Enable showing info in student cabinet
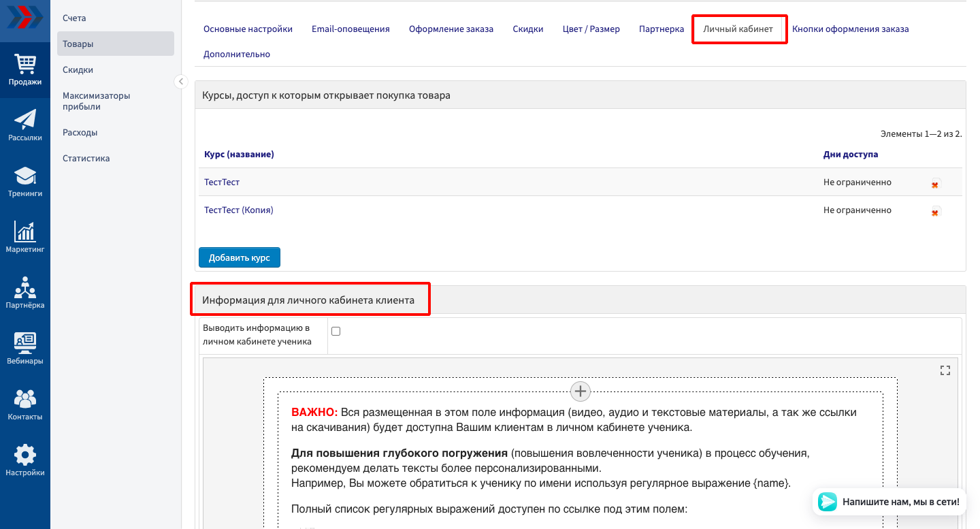 336,332
